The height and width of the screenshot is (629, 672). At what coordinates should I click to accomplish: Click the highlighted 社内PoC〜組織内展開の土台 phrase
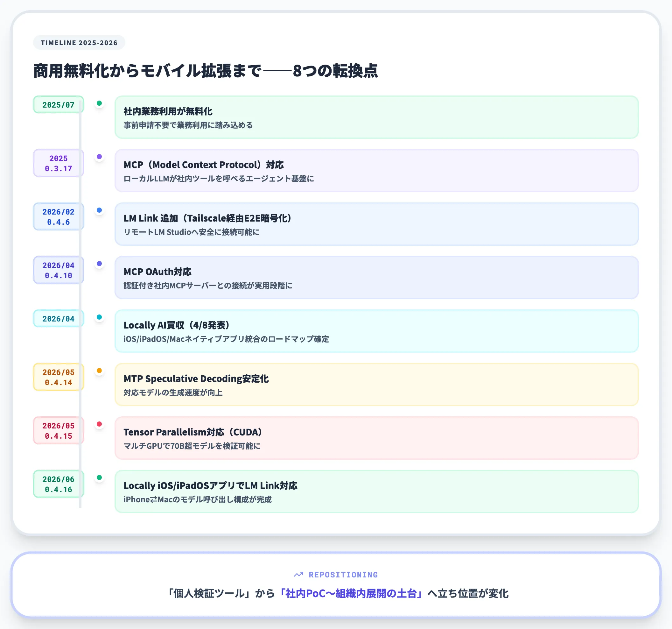[351, 593]
